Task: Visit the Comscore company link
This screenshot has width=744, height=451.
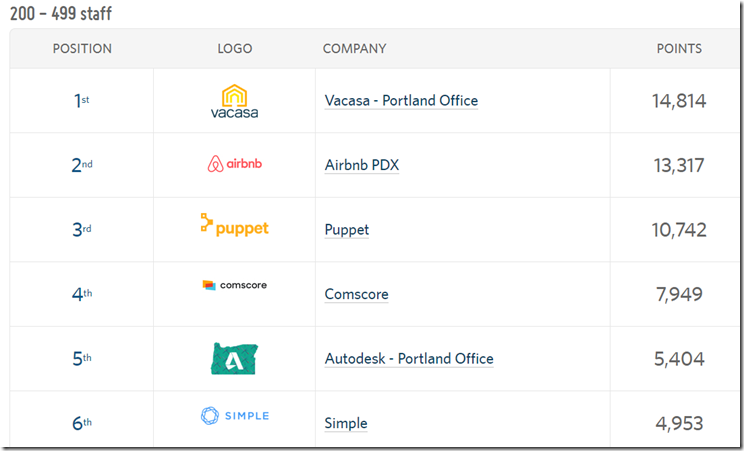Action: [356, 294]
